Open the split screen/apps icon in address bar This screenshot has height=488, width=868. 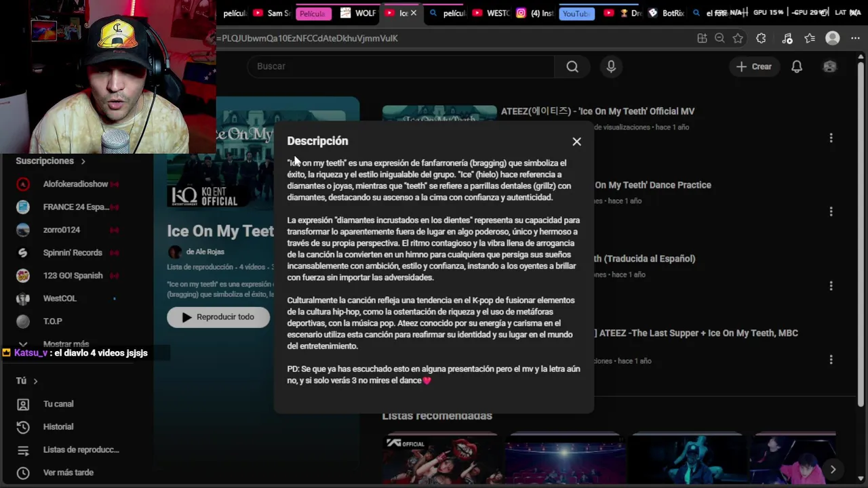coord(702,39)
